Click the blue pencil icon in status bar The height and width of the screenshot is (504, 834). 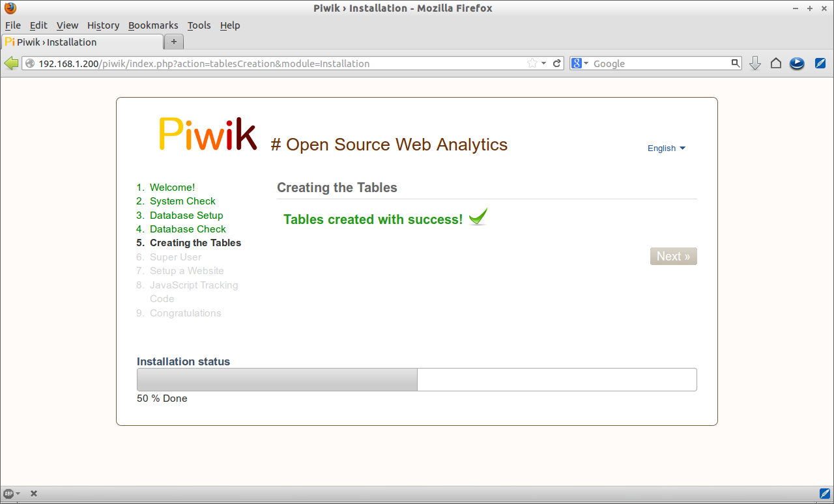coord(825,494)
